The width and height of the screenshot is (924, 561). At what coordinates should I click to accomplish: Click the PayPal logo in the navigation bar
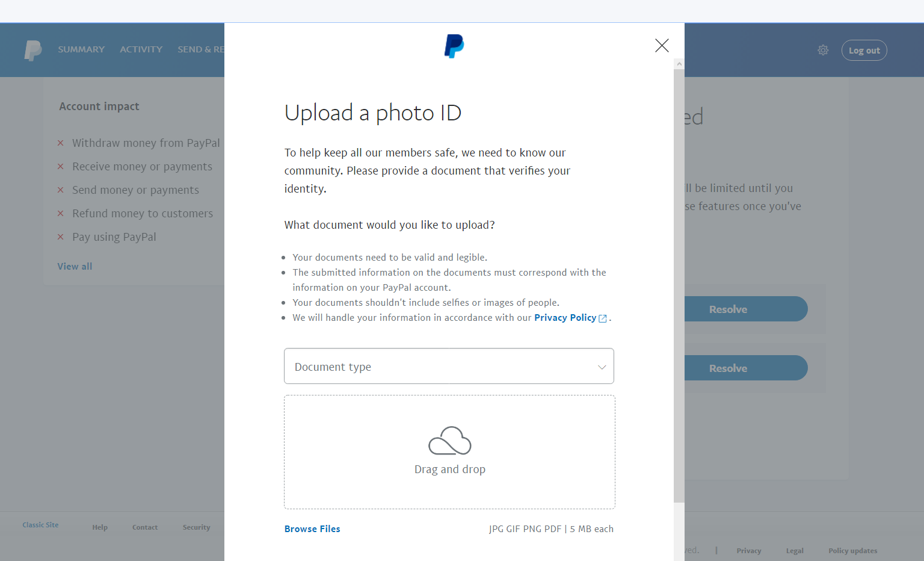tap(33, 50)
